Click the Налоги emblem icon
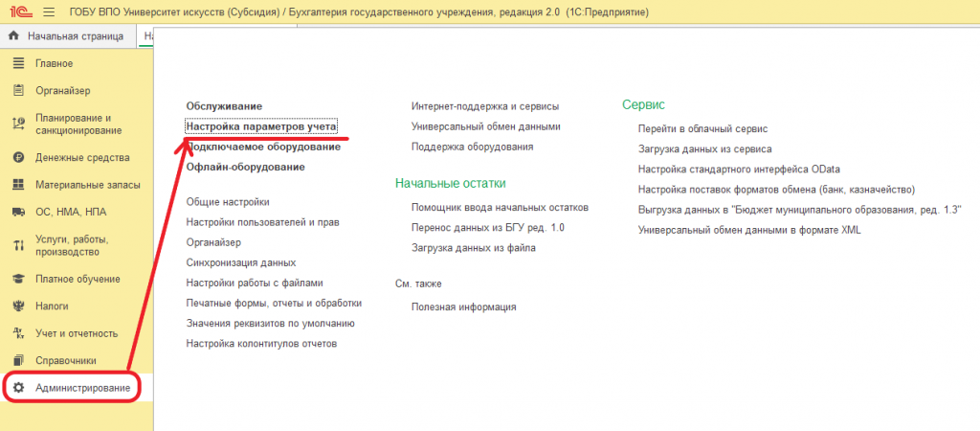 [18, 306]
